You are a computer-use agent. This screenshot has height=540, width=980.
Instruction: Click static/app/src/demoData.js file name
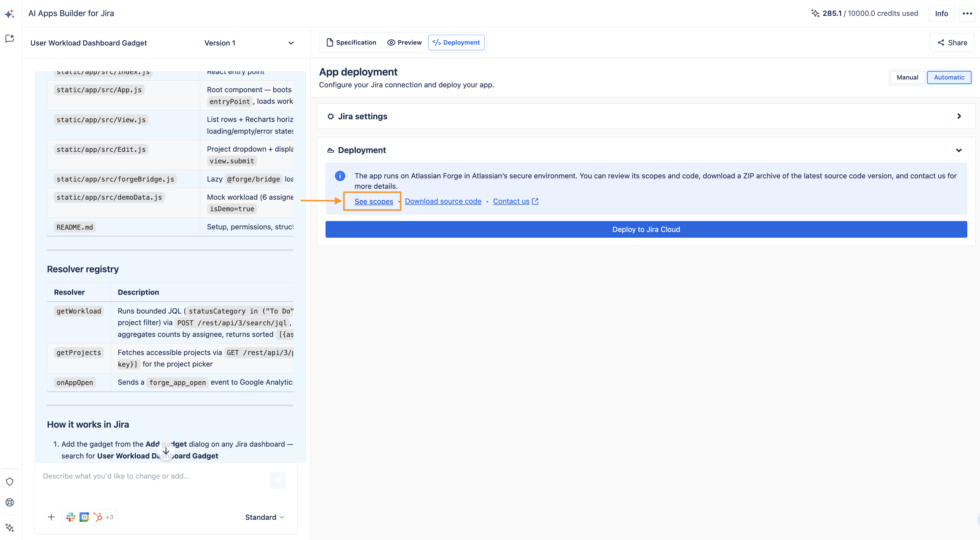109,197
